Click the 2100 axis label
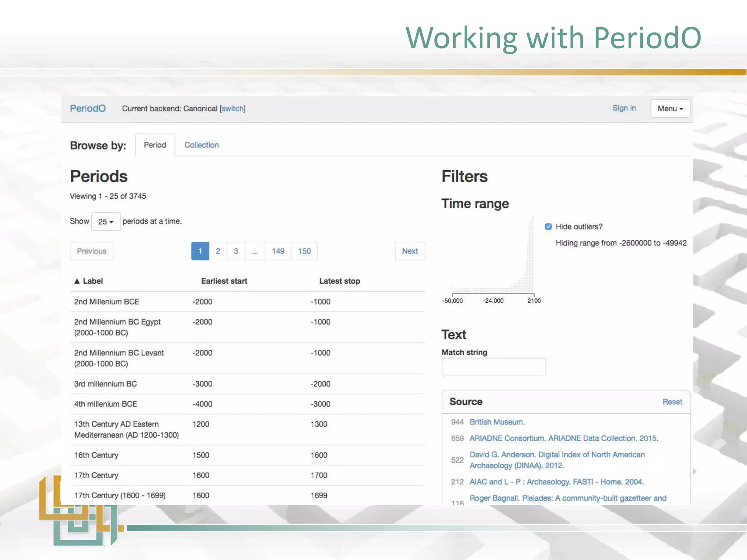The height and width of the screenshot is (560, 747). click(534, 301)
